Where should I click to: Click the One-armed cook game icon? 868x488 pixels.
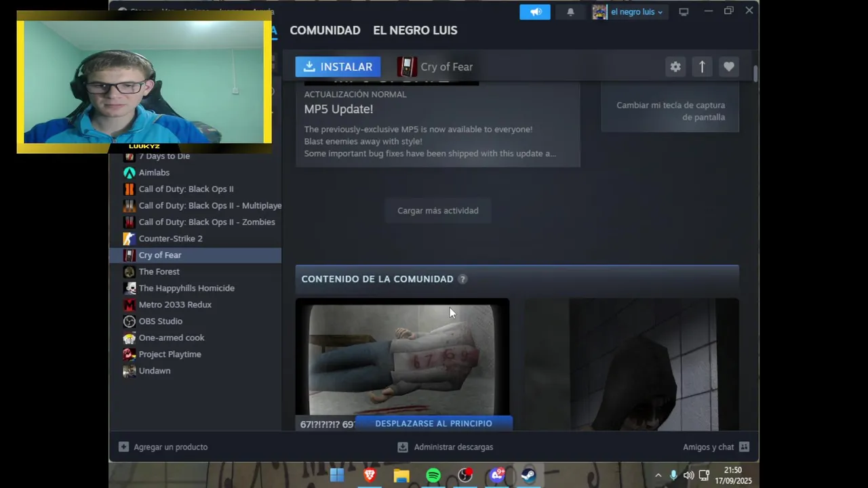[x=129, y=338]
